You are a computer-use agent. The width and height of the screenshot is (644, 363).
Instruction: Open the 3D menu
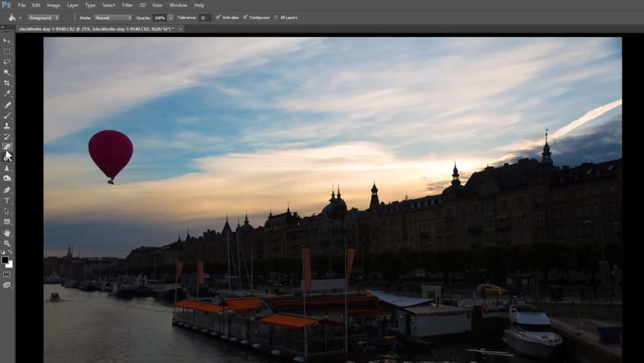tap(143, 5)
